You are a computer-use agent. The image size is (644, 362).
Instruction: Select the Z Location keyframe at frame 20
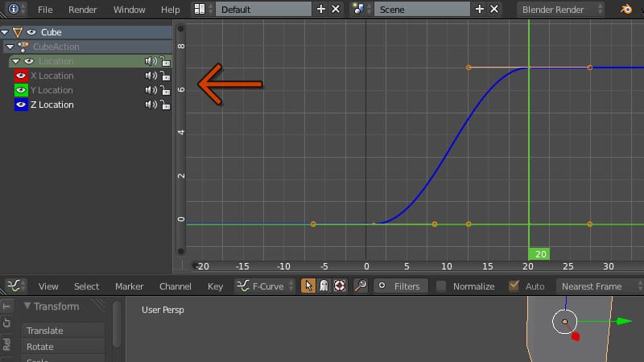529,68
